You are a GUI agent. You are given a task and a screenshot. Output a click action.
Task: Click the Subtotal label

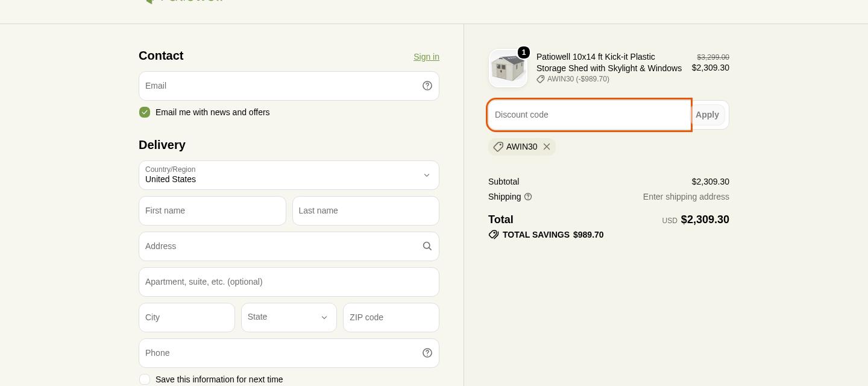point(503,182)
